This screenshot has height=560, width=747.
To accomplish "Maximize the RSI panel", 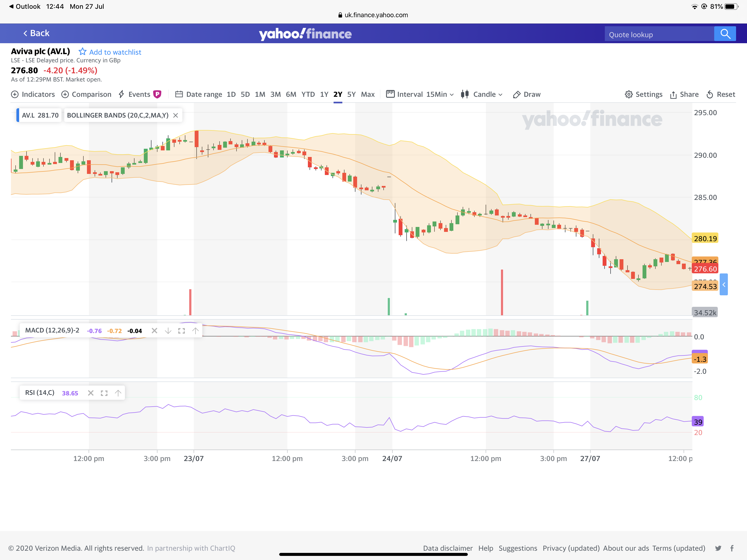I will [x=104, y=393].
